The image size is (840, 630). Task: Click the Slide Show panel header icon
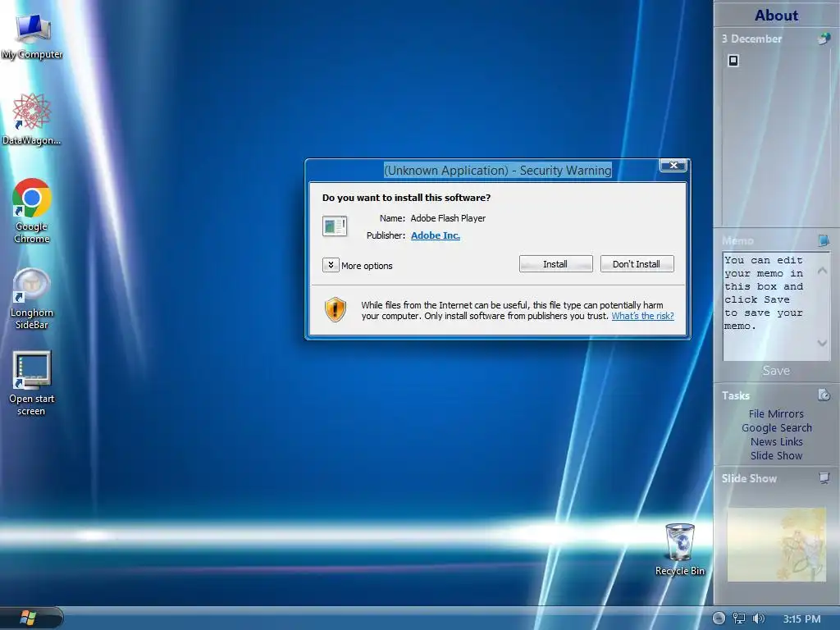coord(824,478)
